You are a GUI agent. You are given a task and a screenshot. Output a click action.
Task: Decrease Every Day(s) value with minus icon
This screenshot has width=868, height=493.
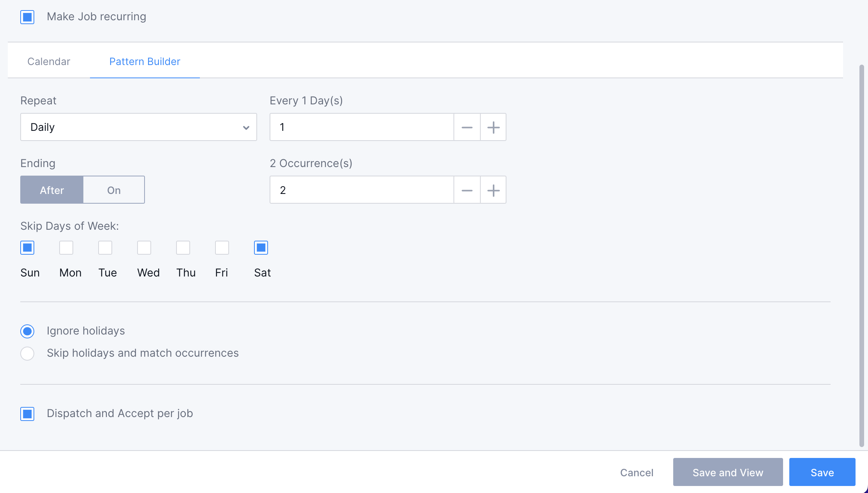pos(467,127)
